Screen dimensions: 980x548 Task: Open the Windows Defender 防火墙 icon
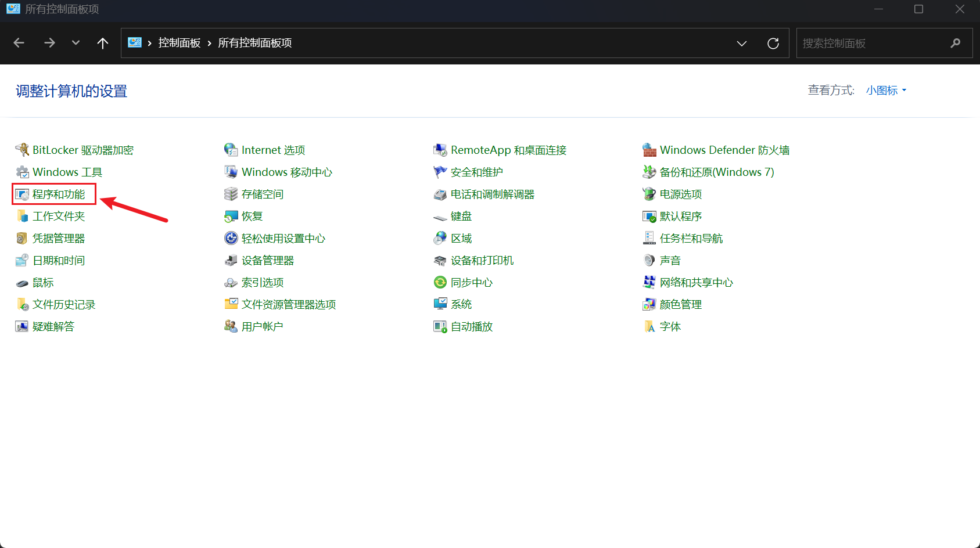(649, 150)
